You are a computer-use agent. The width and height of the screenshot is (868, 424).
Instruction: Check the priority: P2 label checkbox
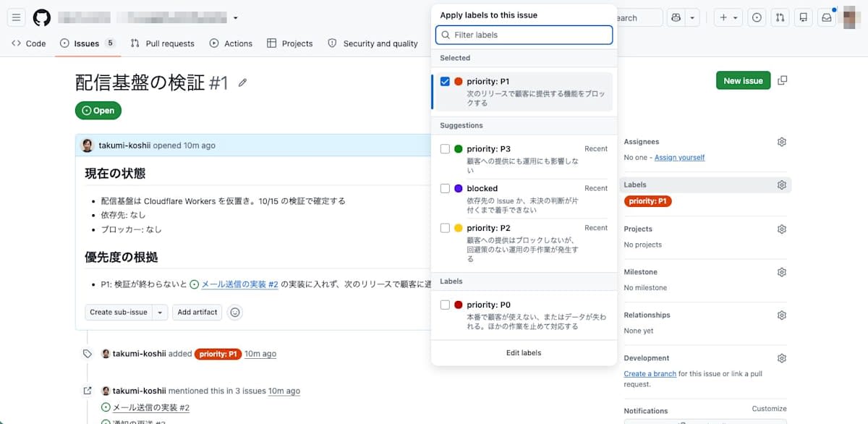click(x=445, y=228)
